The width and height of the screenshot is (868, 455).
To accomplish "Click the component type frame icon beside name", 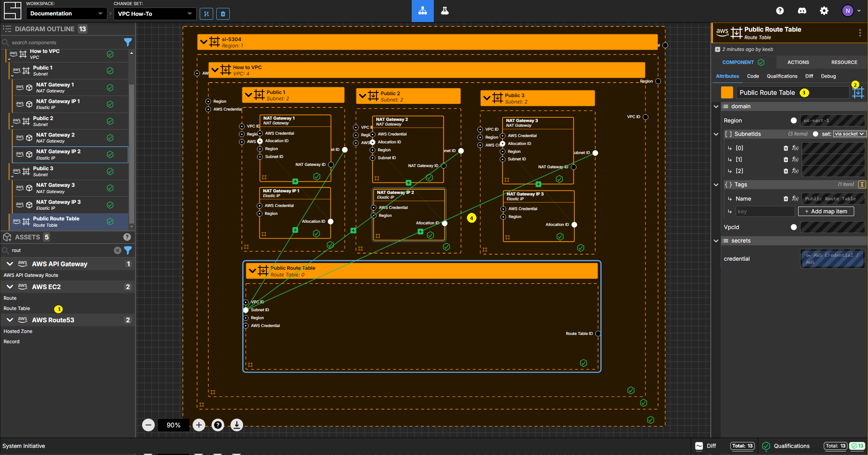I will pyautogui.click(x=858, y=93).
